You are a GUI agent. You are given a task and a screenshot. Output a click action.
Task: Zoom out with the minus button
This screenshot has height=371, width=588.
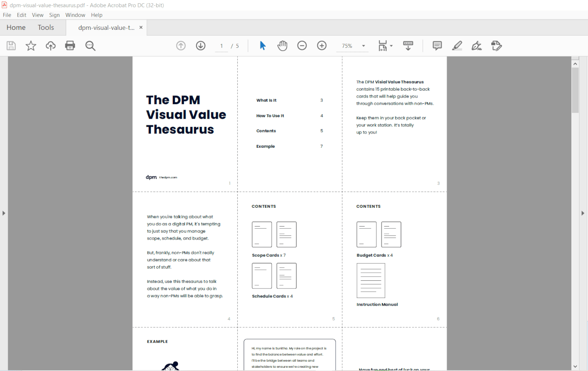click(x=302, y=46)
